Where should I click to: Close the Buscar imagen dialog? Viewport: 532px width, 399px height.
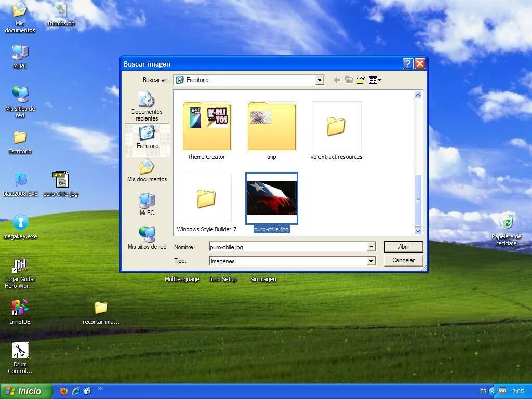point(420,63)
